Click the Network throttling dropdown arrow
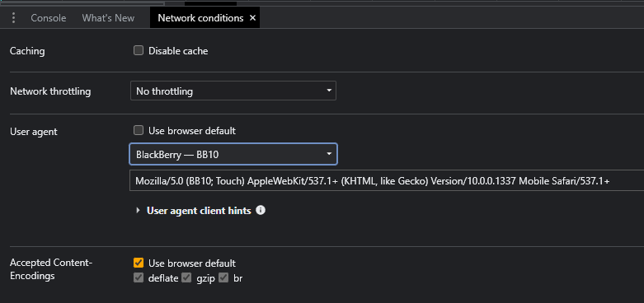This screenshot has height=303, width=644. [x=329, y=91]
